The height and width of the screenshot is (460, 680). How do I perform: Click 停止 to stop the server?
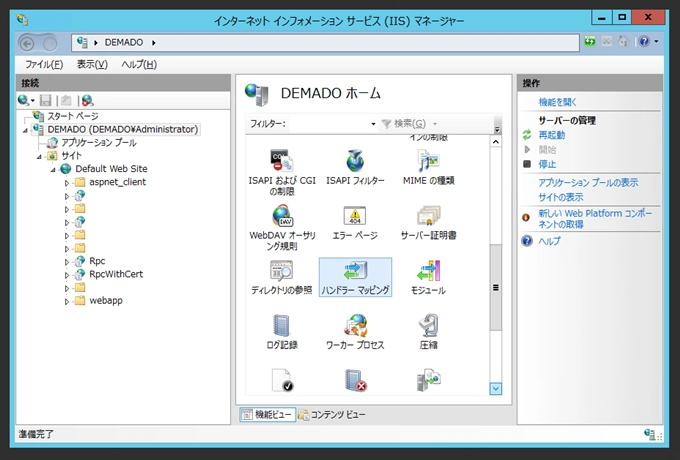(x=547, y=164)
